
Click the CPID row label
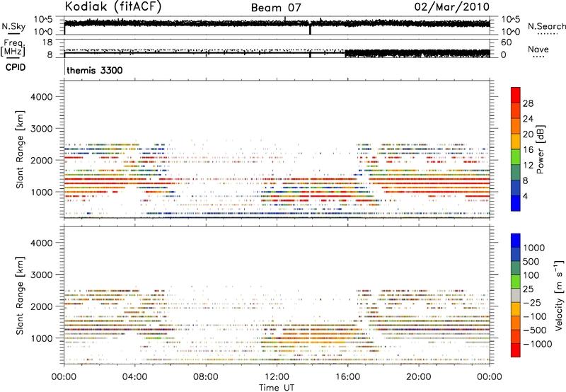[16, 67]
